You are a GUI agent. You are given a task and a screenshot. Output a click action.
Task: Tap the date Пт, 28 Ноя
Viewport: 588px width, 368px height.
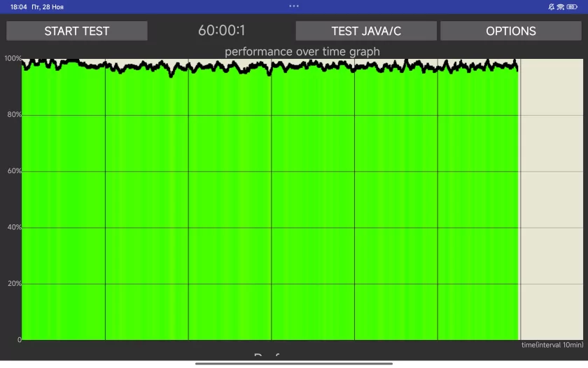48,6
